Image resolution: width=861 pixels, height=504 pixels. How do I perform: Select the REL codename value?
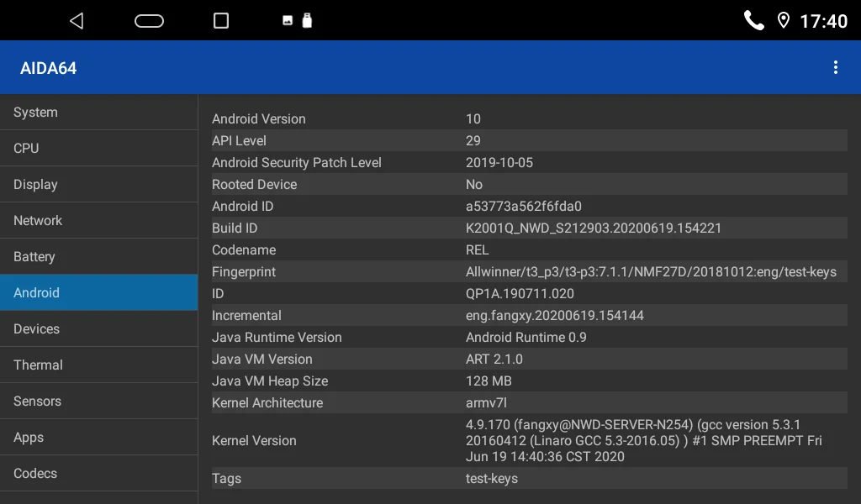click(x=478, y=250)
